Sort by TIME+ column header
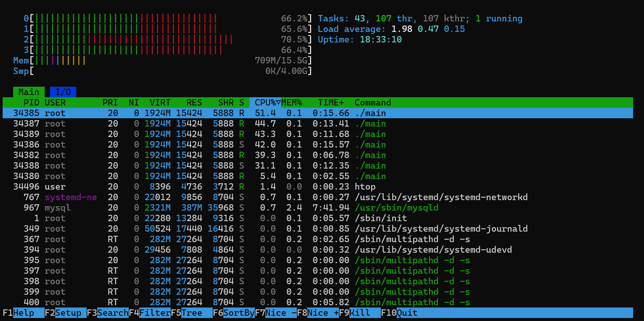This screenshot has width=644, height=321. pos(331,102)
